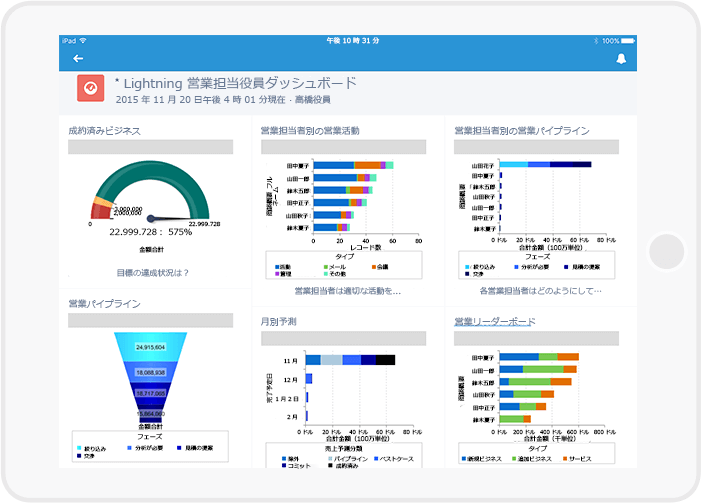Tap the 営業パイプライン funnel title
The image size is (701, 503).
pos(104,303)
